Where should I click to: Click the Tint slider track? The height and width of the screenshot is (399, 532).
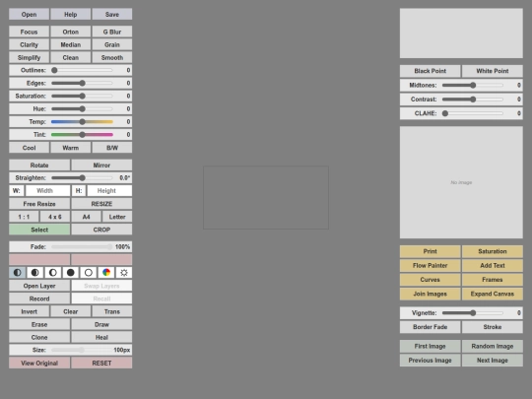pyautogui.click(x=82, y=135)
